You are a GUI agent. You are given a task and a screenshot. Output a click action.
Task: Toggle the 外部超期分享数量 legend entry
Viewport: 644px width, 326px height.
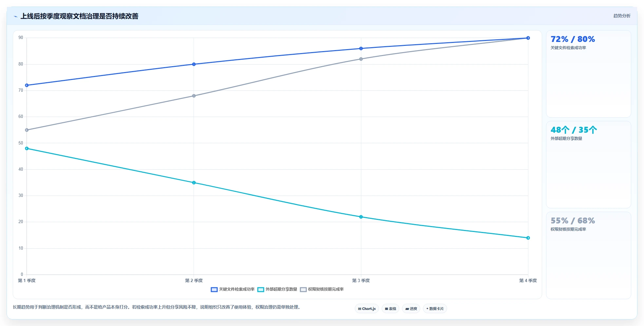tap(277, 289)
